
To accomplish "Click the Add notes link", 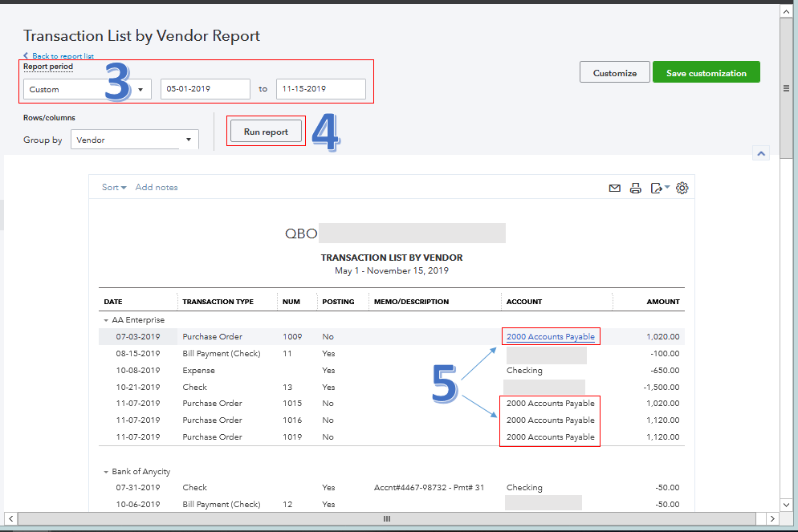I will pyautogui.click(x=157, y=188).
